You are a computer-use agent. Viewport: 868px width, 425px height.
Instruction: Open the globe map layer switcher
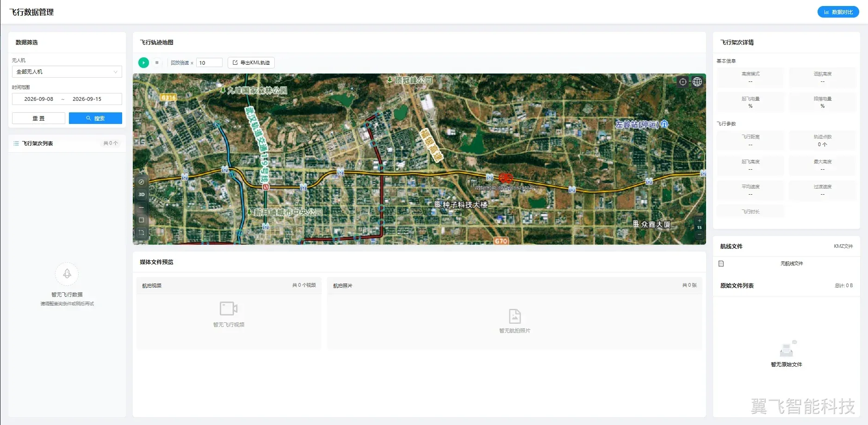coord(697,82)
